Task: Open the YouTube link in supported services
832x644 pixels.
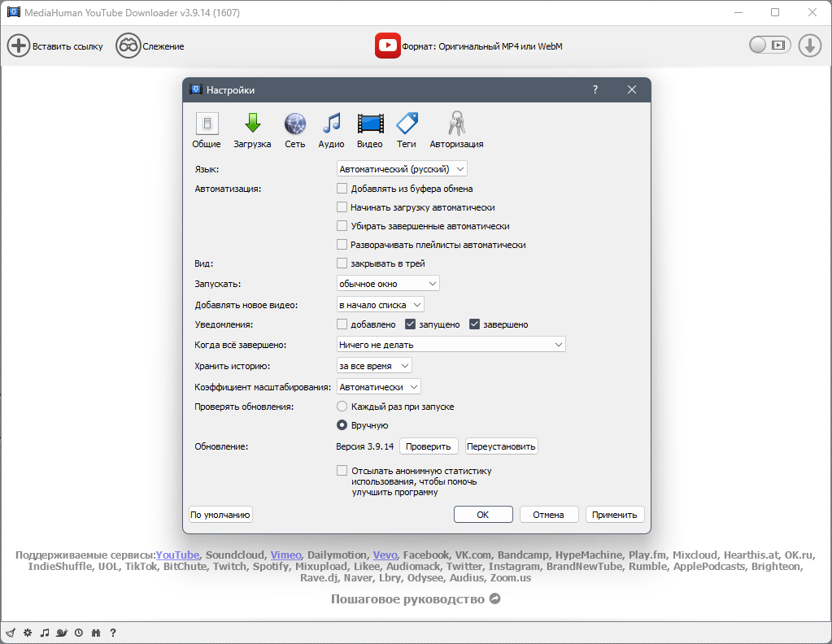Action: tap(177, 555)
